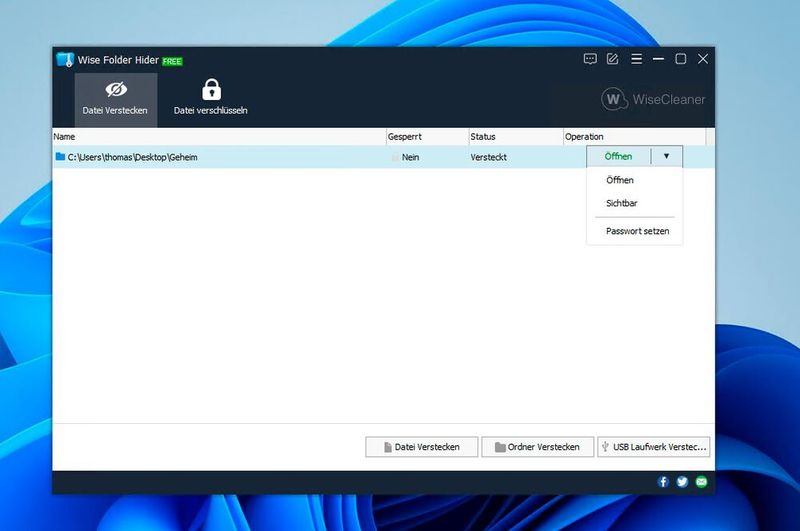Click the Datei Verstecken bottom button
The height and width of the screenshot is (531, 800).
420,447
